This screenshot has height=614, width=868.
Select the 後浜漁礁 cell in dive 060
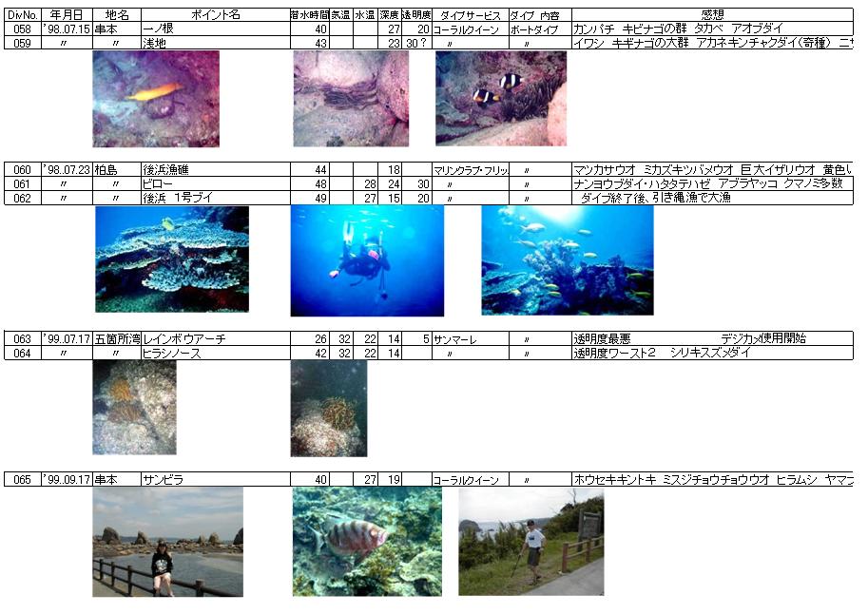(x=215, y=169)
